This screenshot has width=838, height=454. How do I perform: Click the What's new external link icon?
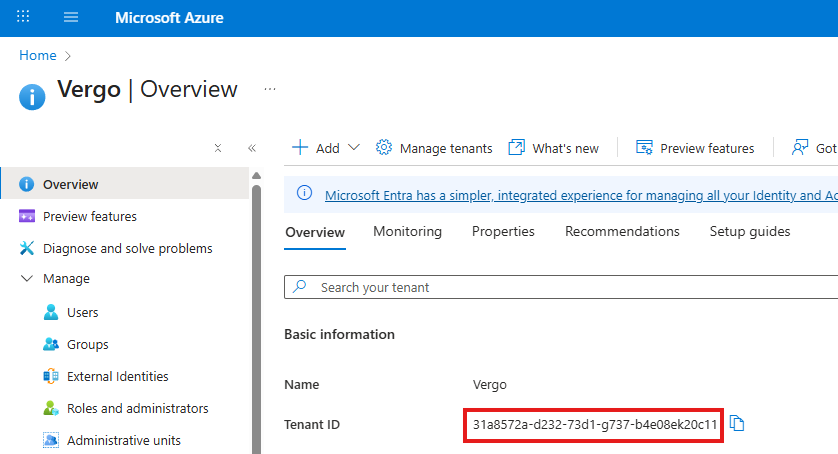[x=516, y=147]
